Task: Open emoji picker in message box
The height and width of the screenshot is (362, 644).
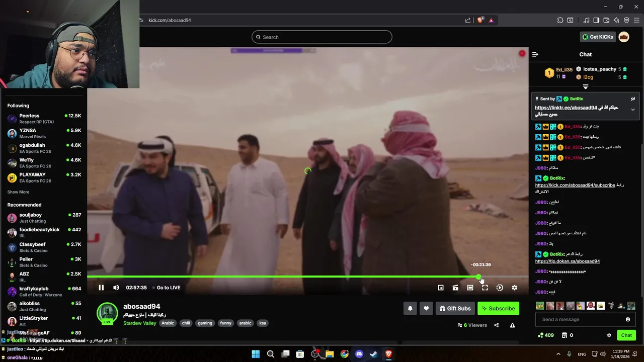Action: pos(628,319)
